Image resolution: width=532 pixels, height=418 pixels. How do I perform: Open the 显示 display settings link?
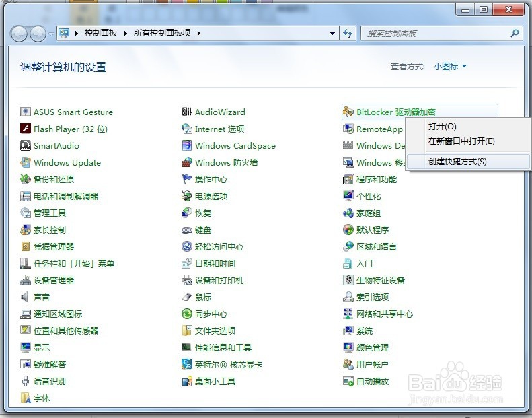pos(42,348)
